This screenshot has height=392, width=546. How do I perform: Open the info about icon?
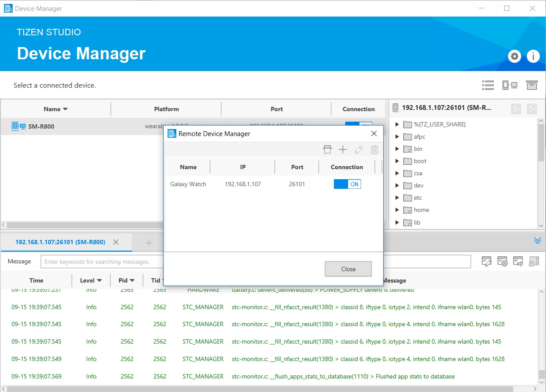(533, 56)
